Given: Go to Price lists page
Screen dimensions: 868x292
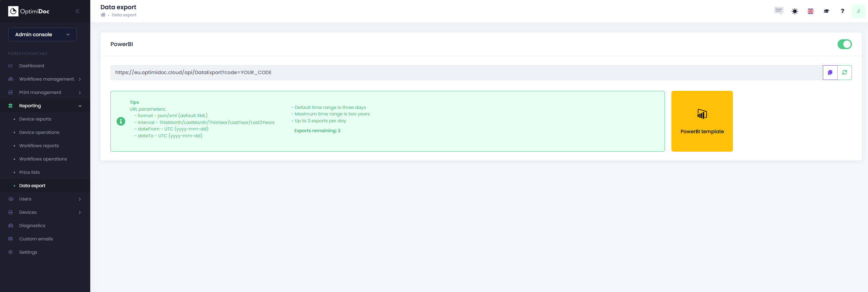Looking at the screenshot, I should coord(29,172).
